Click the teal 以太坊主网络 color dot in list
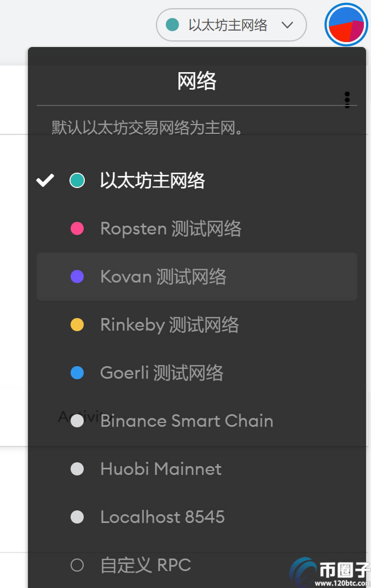 click(x=77, y=180)
